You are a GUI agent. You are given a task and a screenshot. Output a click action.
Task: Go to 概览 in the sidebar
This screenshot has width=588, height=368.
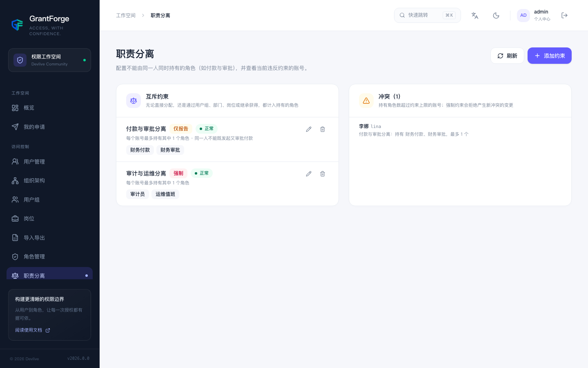tap(49, 108)
